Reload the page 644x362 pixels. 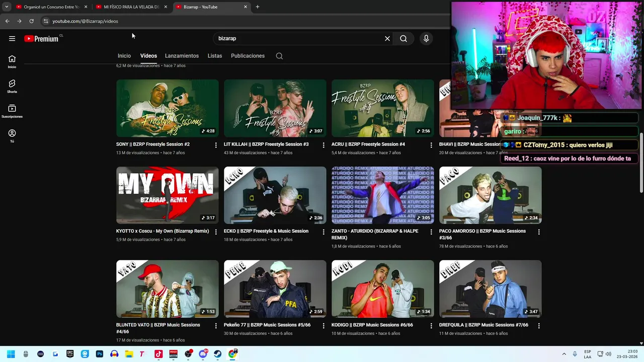[x=31, y=21]
